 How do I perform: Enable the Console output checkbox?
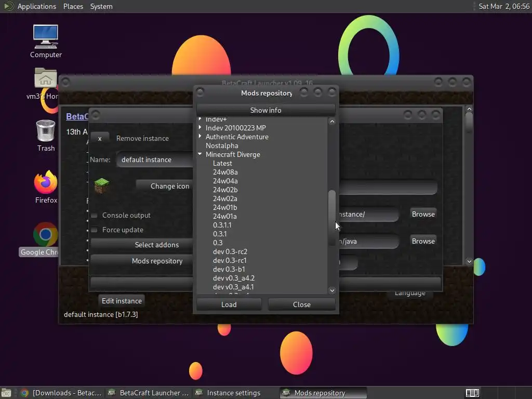click(x=95, y=215)
